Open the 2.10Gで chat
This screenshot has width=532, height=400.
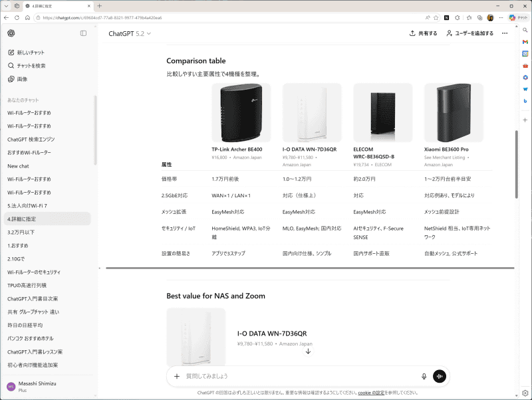[x=47, y=258]
